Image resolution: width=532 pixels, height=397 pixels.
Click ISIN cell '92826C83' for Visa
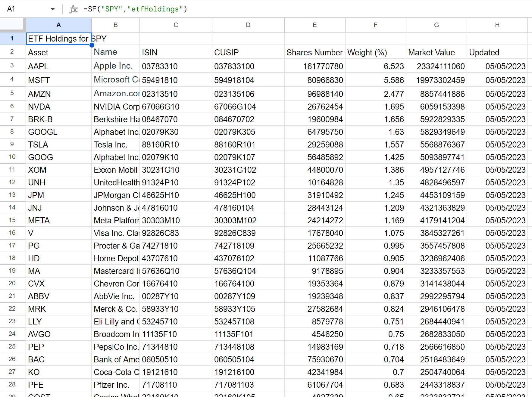point(176,233)
